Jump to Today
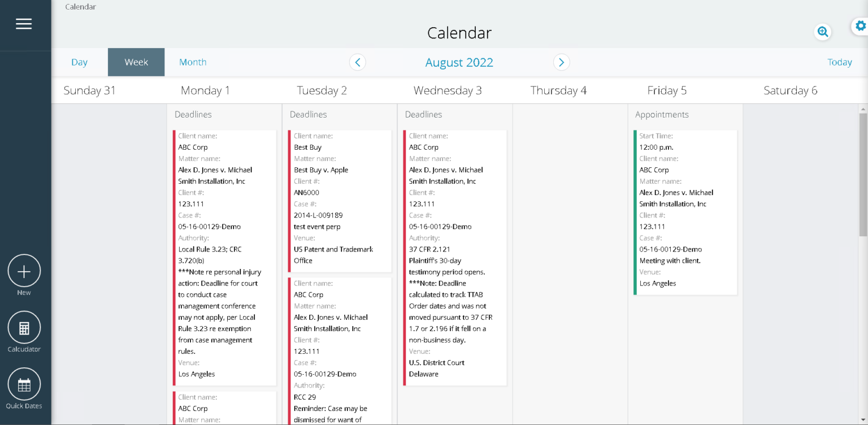This screenshot has width=868, height=425. tap(839, 62)
